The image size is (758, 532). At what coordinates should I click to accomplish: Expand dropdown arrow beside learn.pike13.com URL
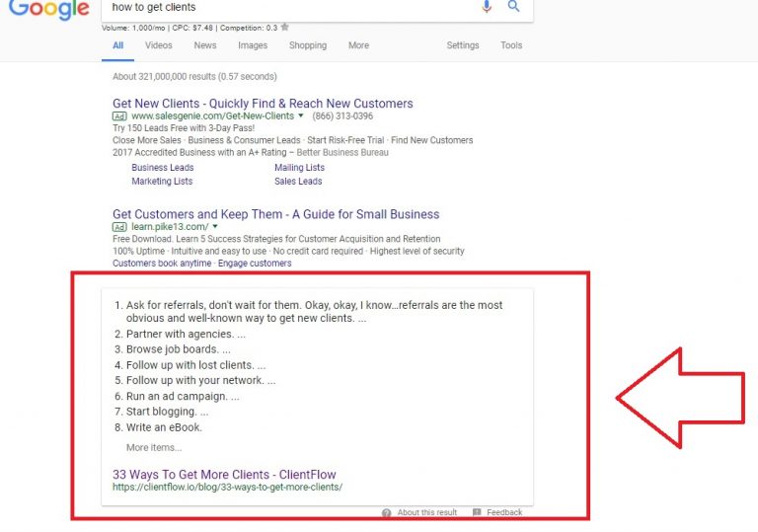[x=214, y=227]
